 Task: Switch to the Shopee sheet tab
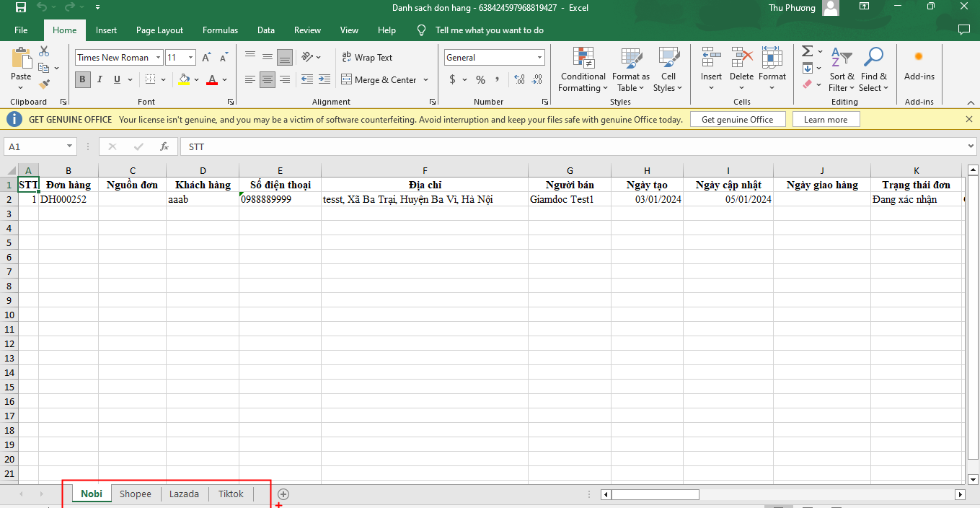(136, 494)
